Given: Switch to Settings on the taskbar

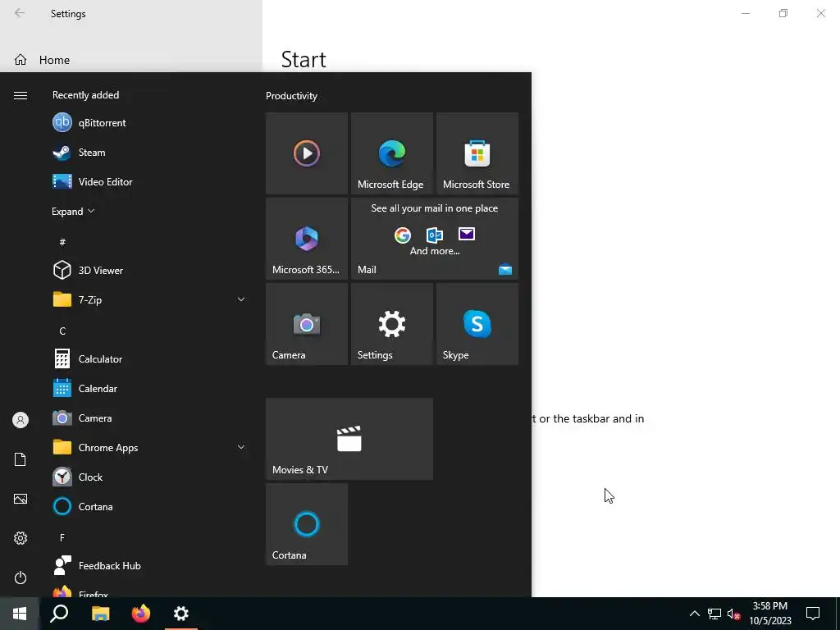Looking at the screenshot, I should [x=181, y=614].
